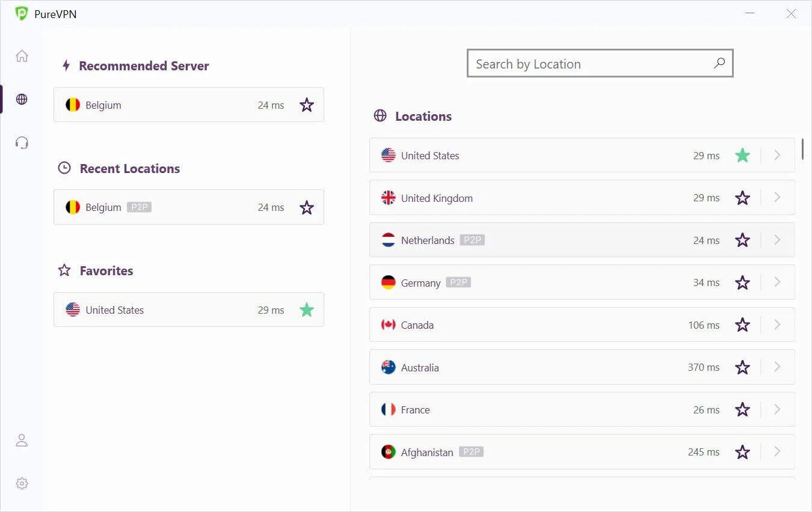Image resolution: width=812 pixels, height=512 pixels.
Task: Toggle favorite star for Germany
Action: tap(743, 282)
